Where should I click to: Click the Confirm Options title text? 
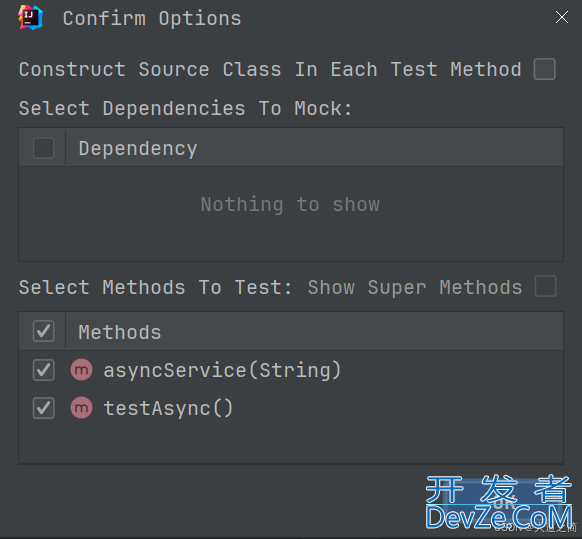coord(152,18)
